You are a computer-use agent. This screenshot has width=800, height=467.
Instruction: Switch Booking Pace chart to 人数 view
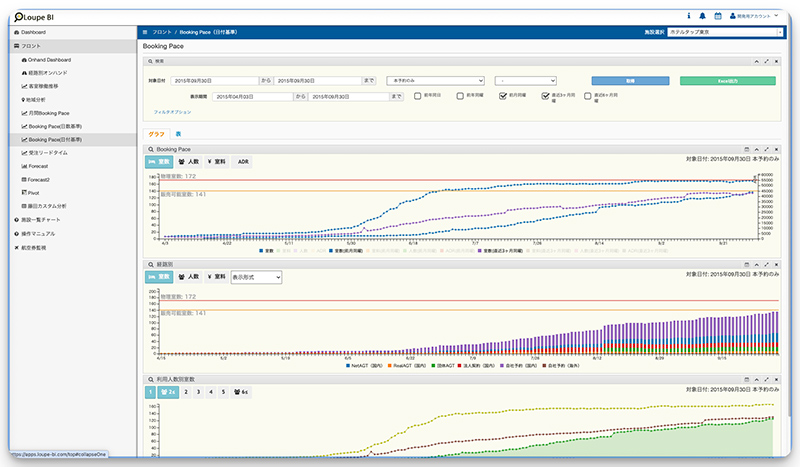click(190, 161)
